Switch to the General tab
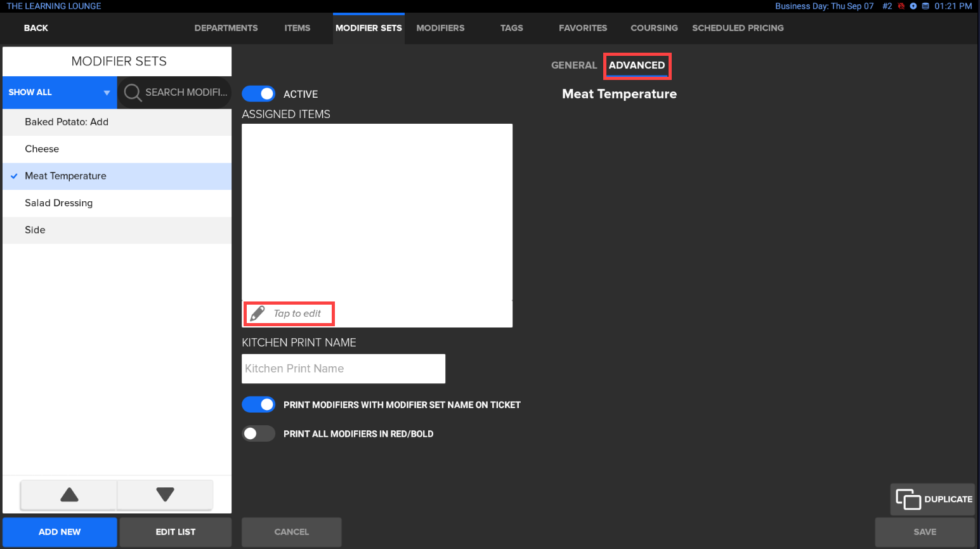The width and height of the screenshot is (980, 549). click(x=573, y=65)
